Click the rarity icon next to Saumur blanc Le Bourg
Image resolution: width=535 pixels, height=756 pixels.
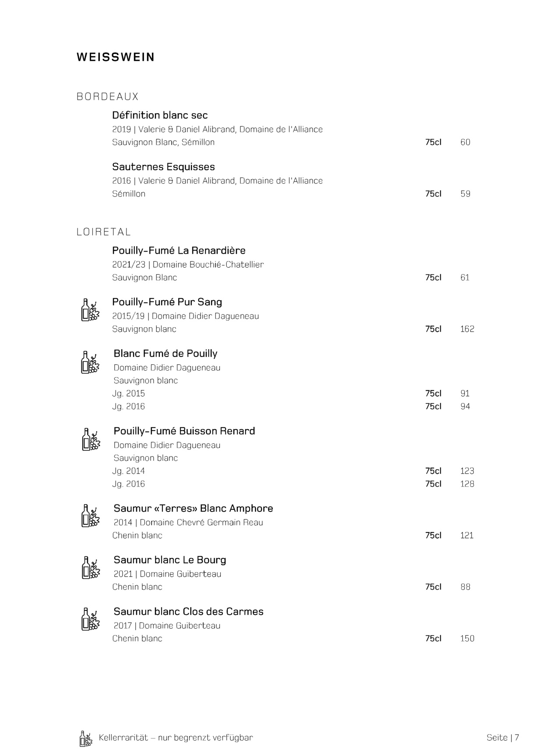tap(91, 567)
